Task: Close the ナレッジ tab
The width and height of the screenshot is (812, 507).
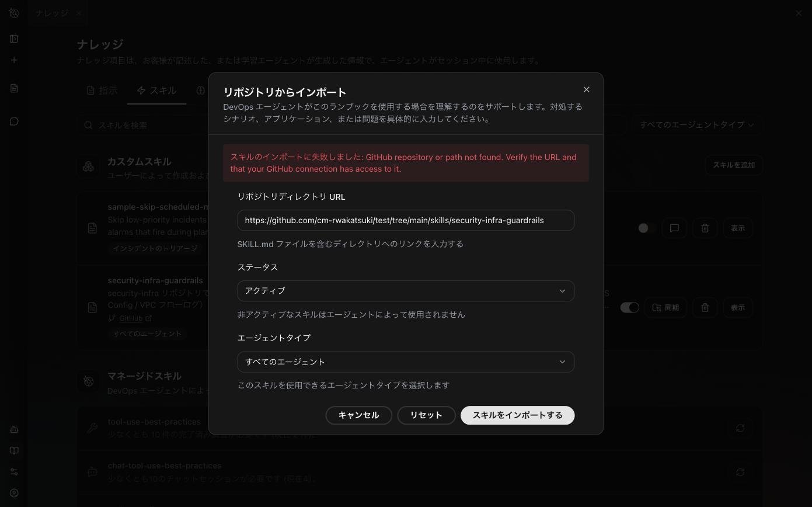Action: (x=79, y=13)
